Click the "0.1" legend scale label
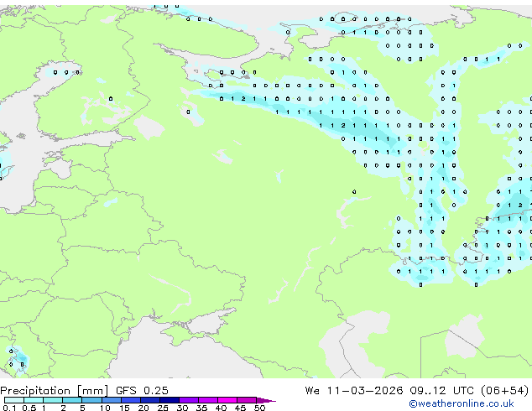The width and height of the screenshot is (532, 411). coord(9,408)
